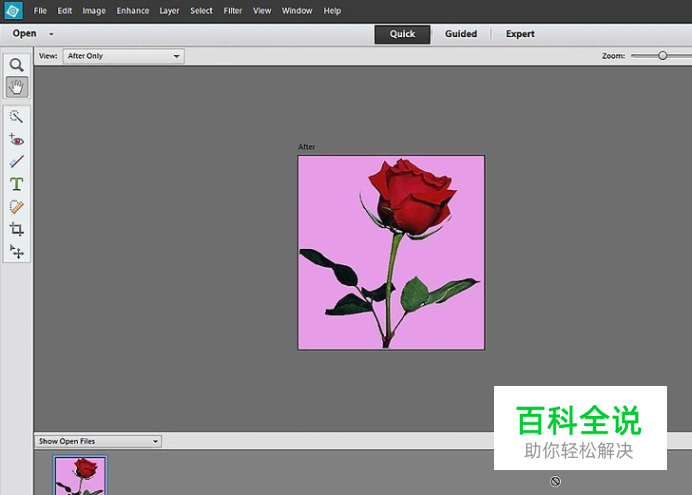Select the Whiten Teeth tool
Viewport: 692px width, 495px height.
[x=17, y=162]
